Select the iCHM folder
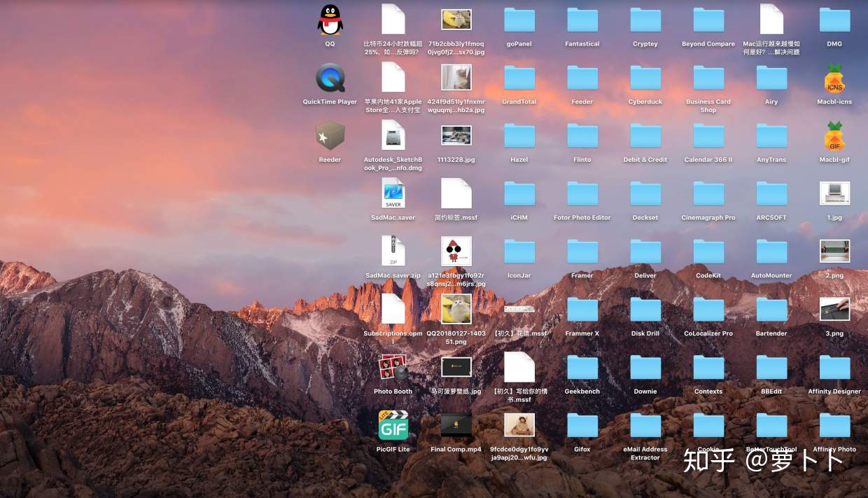The image size is (868, 498). point(519,195)
